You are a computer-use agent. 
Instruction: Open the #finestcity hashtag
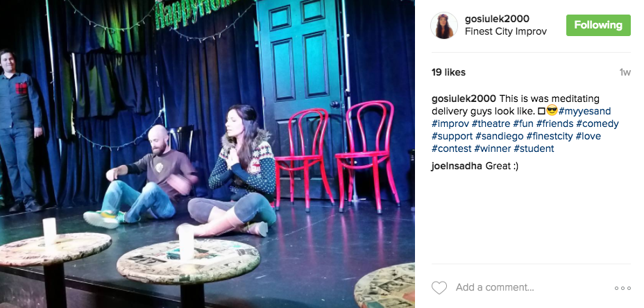(549, 136)
